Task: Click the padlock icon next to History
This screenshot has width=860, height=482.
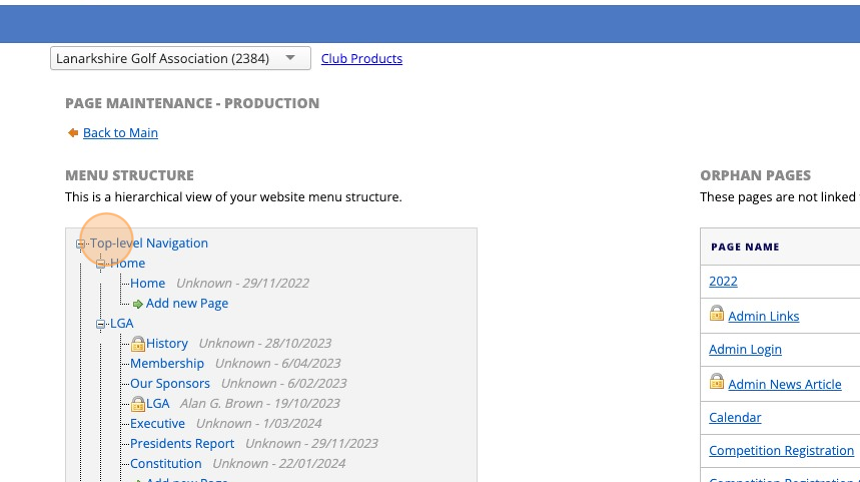Action: tap(138, 344)
